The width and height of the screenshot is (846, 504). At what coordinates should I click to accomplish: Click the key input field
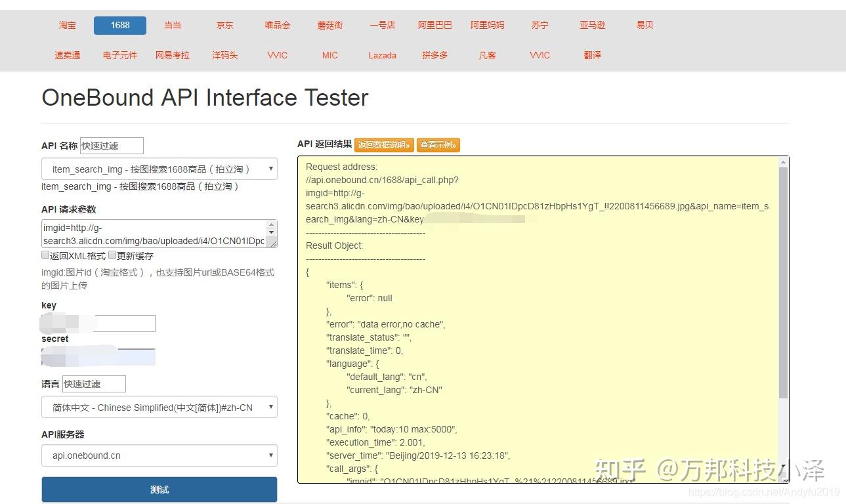click(x=98, y=323)
